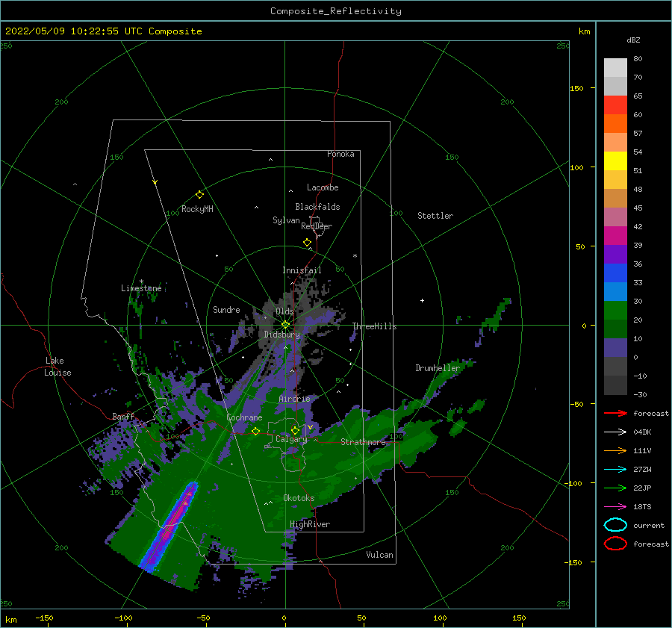This screenshot has width=672, height=628.
Task: Select the blue 36 dBZ legend swatch
Action: coord(615,273)
